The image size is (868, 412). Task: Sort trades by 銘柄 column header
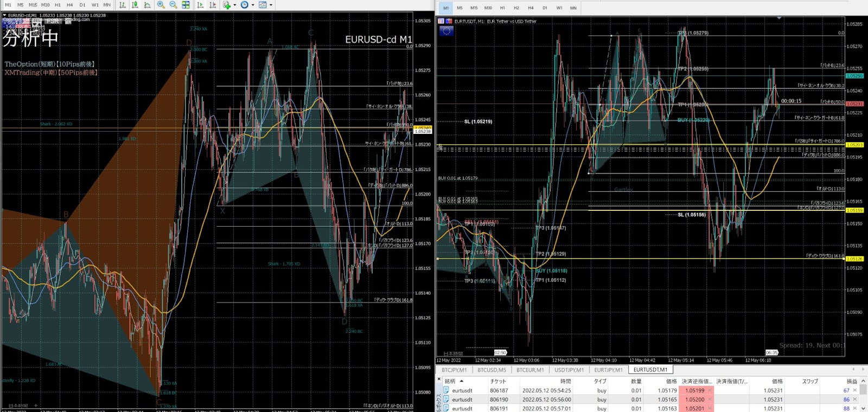point(450,381)
